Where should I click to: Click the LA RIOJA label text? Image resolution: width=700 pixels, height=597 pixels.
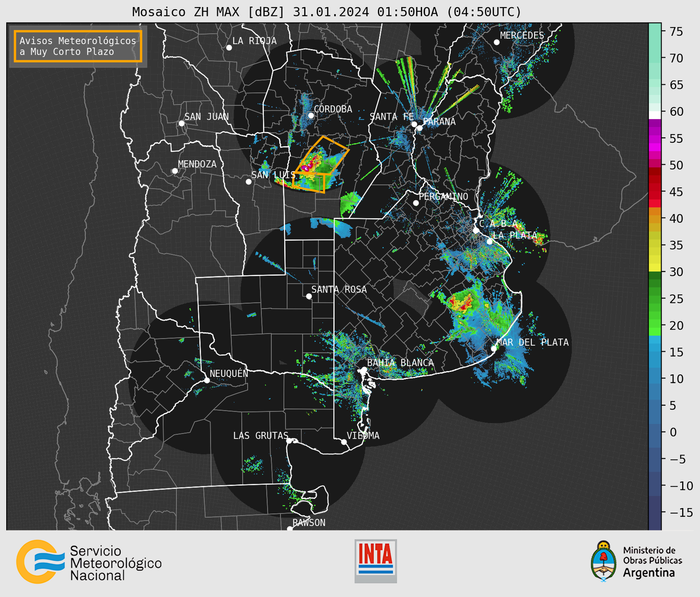pyautogui.click(x=254, y=41)
